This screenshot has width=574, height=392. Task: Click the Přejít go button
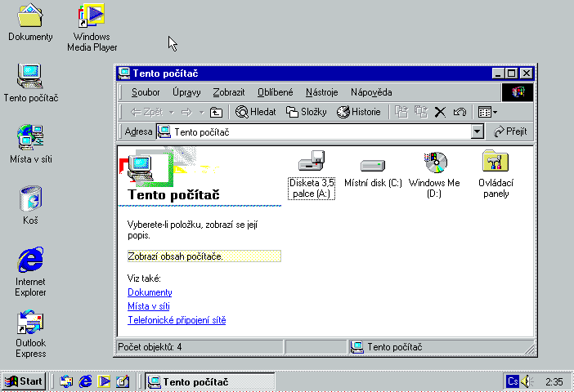point(510,131)
